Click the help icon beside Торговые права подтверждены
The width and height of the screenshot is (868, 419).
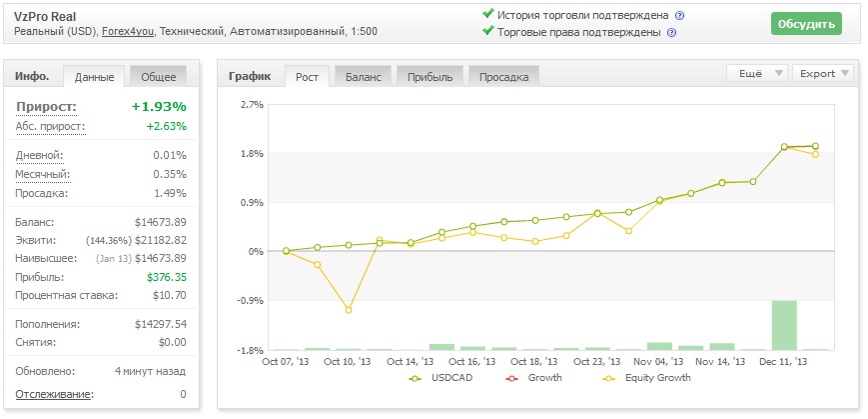point(672,33)
